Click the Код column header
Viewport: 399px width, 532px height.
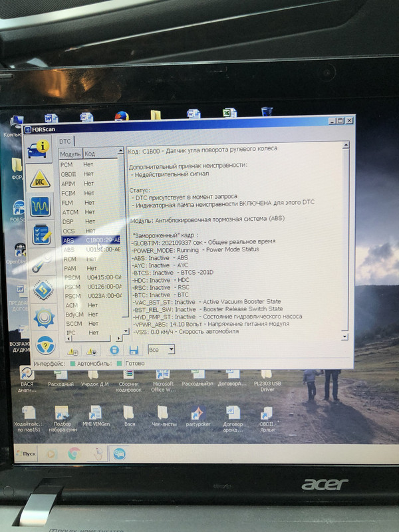100,154
